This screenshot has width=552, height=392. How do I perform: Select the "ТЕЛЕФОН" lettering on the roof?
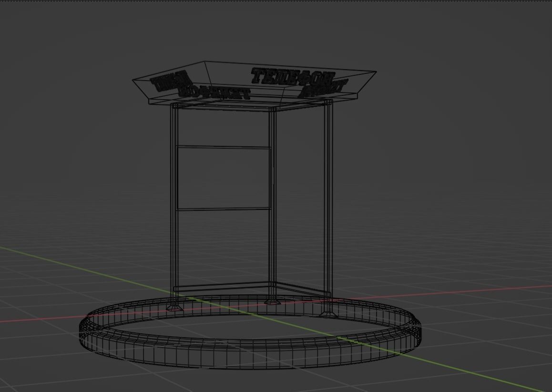click(x=292, y=77)
